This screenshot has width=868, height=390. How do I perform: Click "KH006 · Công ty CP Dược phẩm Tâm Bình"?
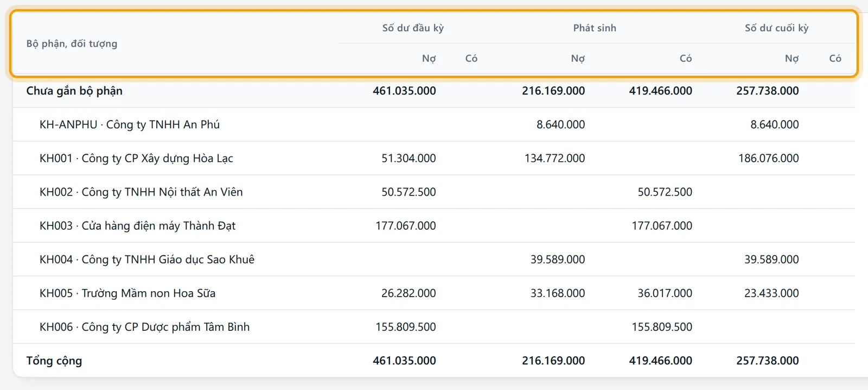[x=144, y=326]
